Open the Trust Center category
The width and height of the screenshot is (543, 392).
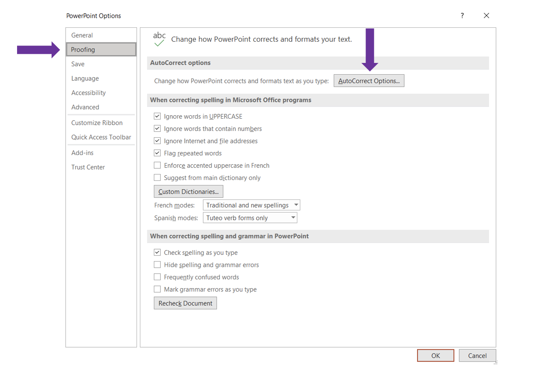(101, 167)
